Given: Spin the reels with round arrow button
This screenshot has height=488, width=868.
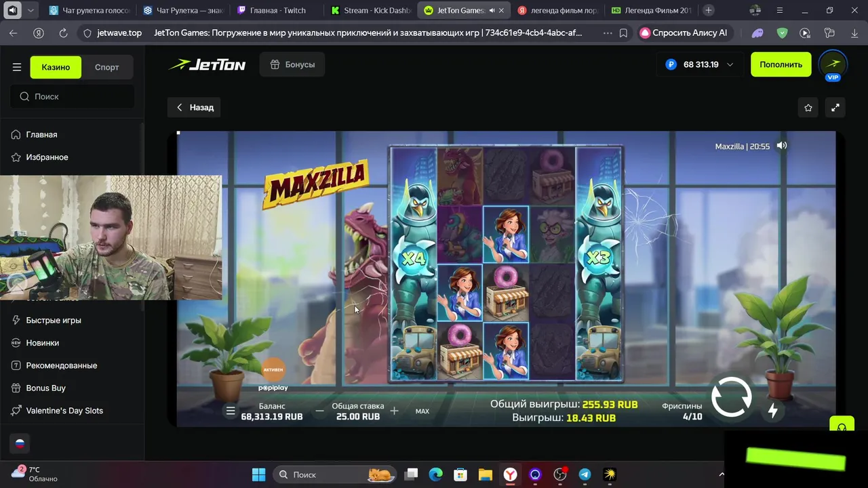Looking at the screenshot, I should coord(731,397).
